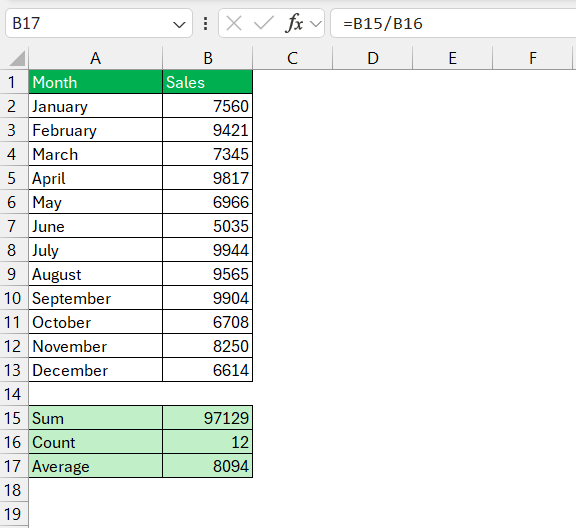Select the October cell

coord(96,322)
